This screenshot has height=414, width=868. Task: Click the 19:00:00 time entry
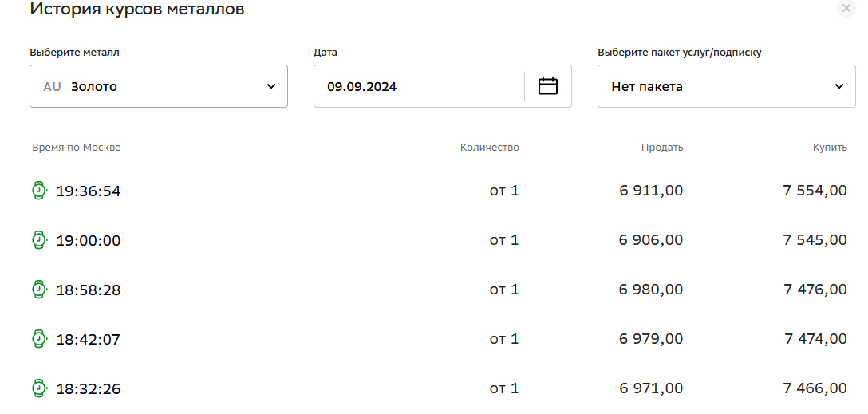(x=89, y=240)
